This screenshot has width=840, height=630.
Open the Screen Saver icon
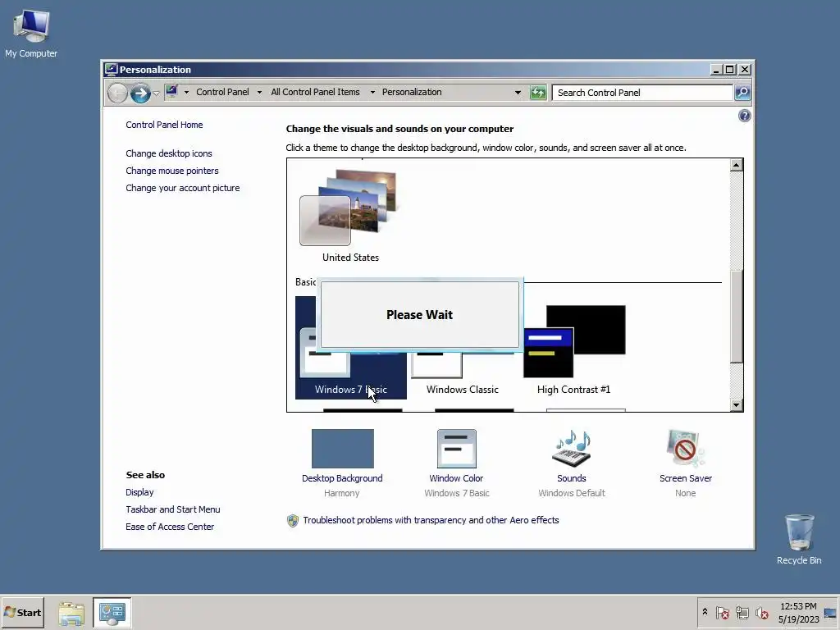685,449
